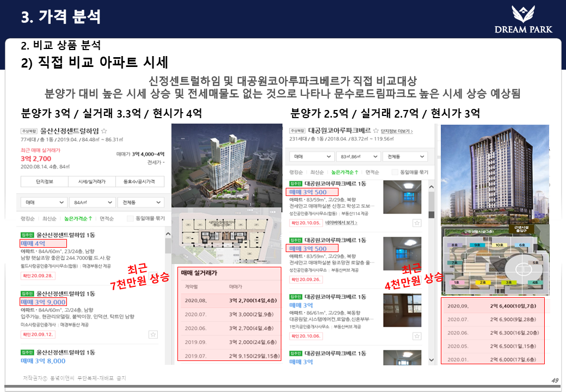This screenshot has width=566, height=392.
Task: Click the 2020.07. 2억 6,900(9일,28층) row
Action: pos(493,320)
